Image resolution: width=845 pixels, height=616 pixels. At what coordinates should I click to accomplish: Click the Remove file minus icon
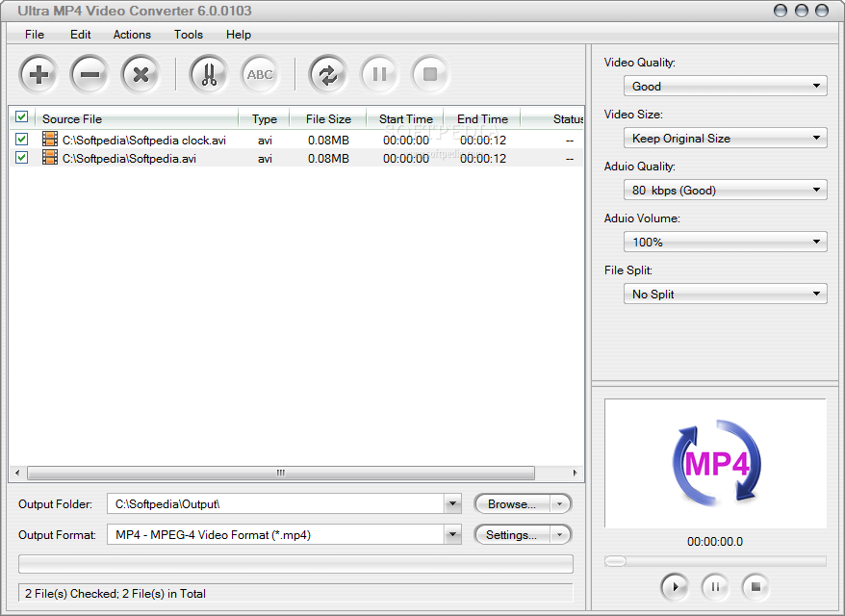(89, 74)
